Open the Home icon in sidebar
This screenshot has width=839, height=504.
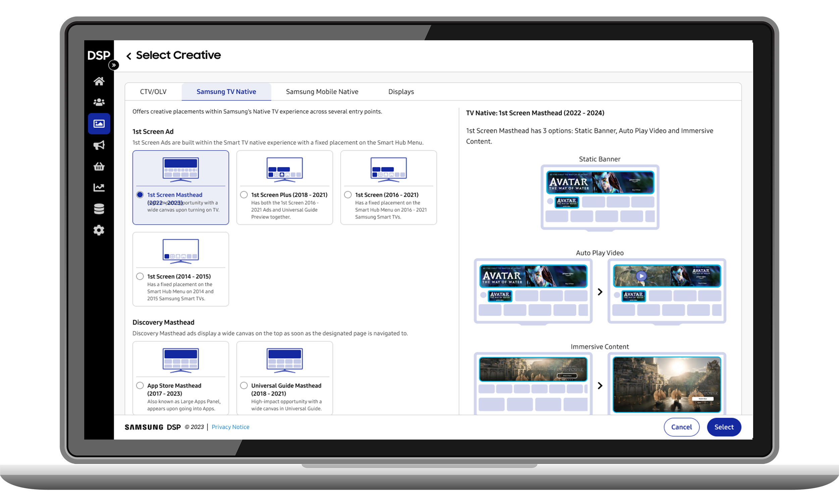tap(99, 82)
